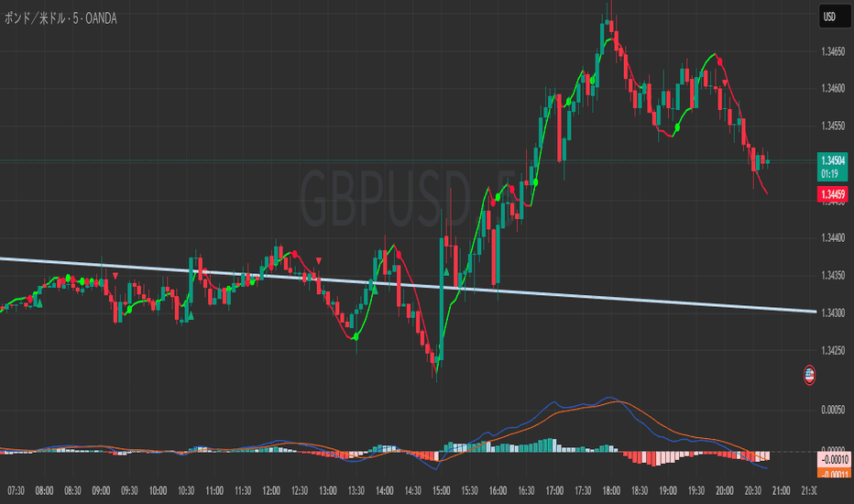Click the 1.34250 price axis label
854x504 pixels.
pos(833,350)
